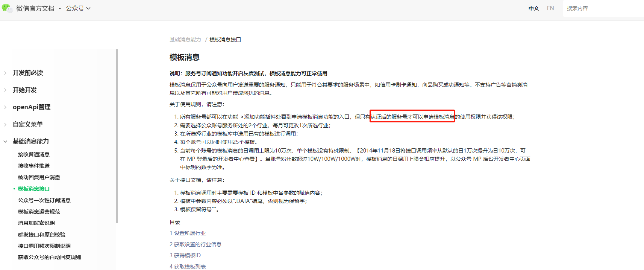Switch language to 中文

click(x=533, y=8)
